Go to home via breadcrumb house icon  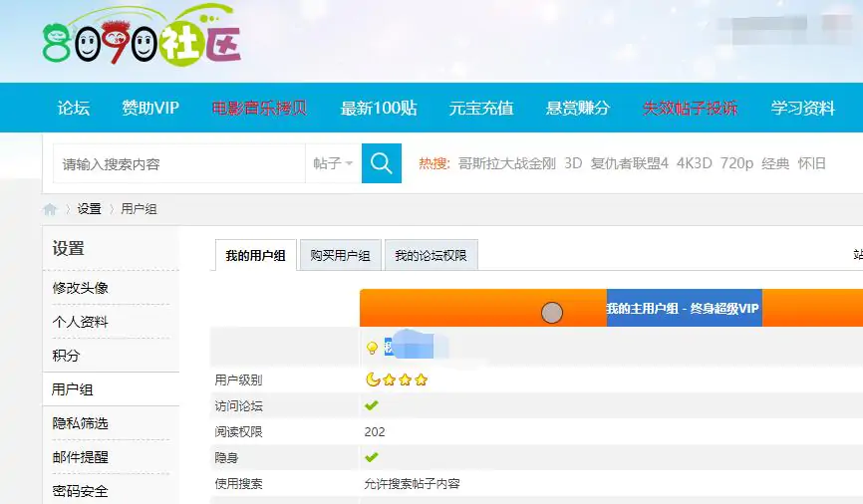click(50, 209)
